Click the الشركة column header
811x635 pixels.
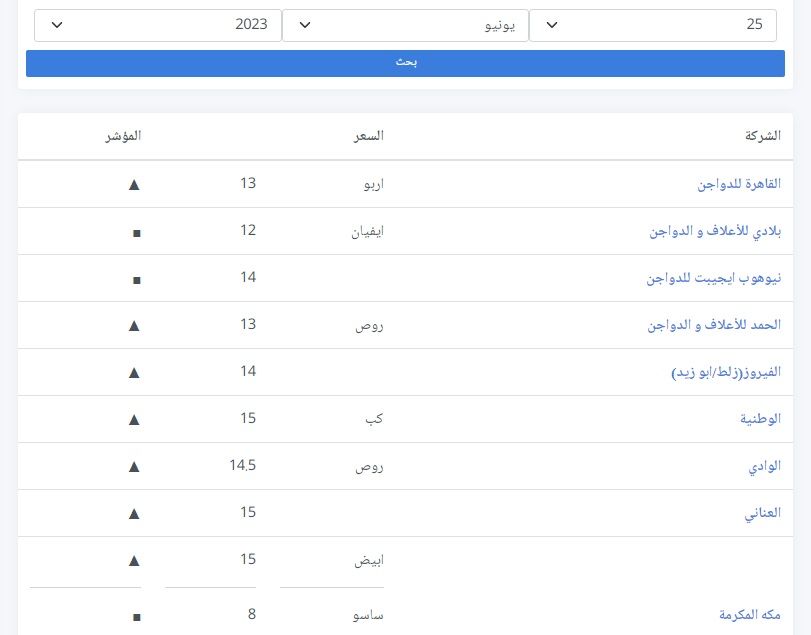(764, 136)
